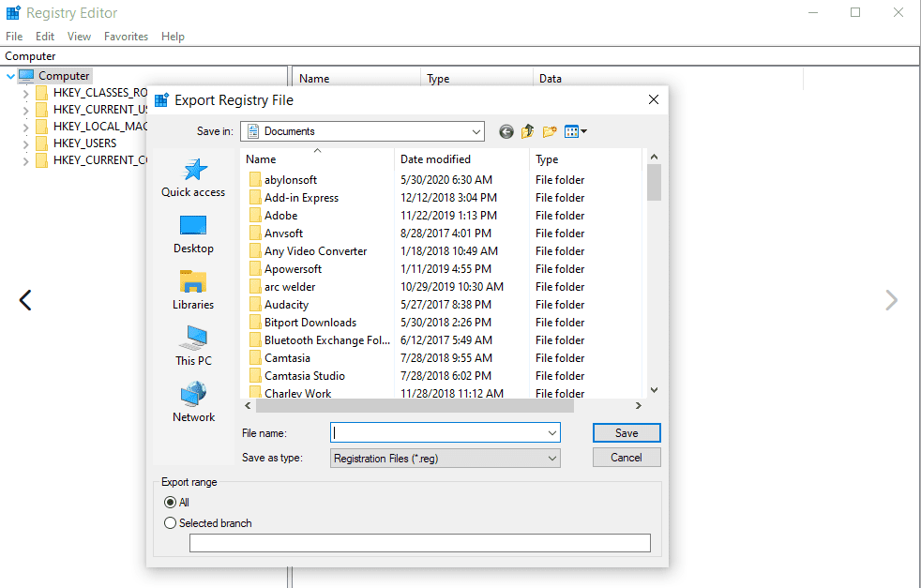Expand the HKEY_CLASSES_ROOT key
Image resolution: width=921 pixels, height=588 pixels.
click(x=25, y=94)
